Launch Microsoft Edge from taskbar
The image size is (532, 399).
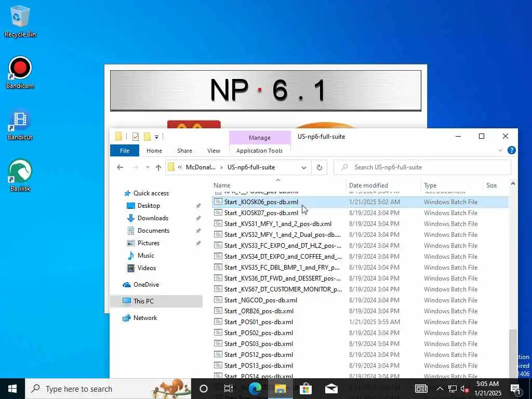(x=255, y=389)
